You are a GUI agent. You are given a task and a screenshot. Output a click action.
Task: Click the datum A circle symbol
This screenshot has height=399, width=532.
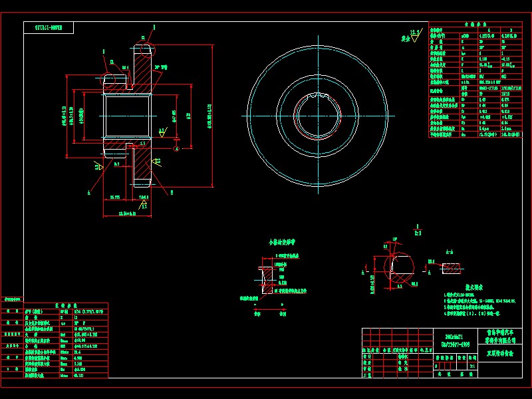pos(176,148)
